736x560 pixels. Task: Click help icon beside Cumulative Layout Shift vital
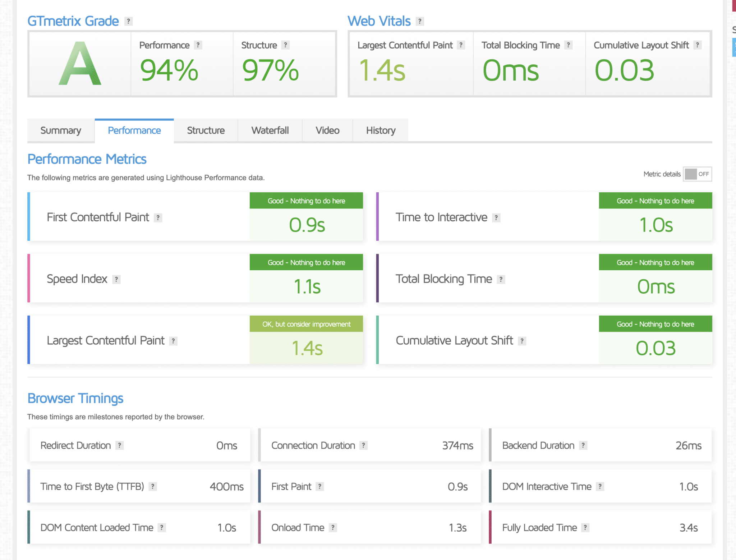point(697,45)
